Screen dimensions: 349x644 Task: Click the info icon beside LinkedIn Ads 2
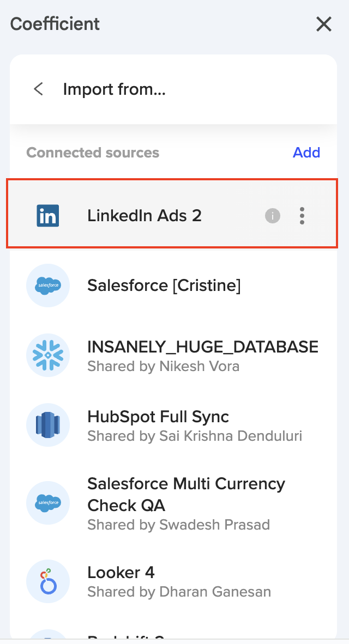click(273, 216)
